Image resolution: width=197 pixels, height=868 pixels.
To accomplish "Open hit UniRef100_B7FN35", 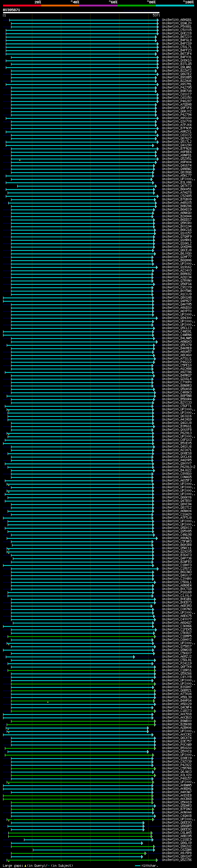I will click(x=177, y=128).
